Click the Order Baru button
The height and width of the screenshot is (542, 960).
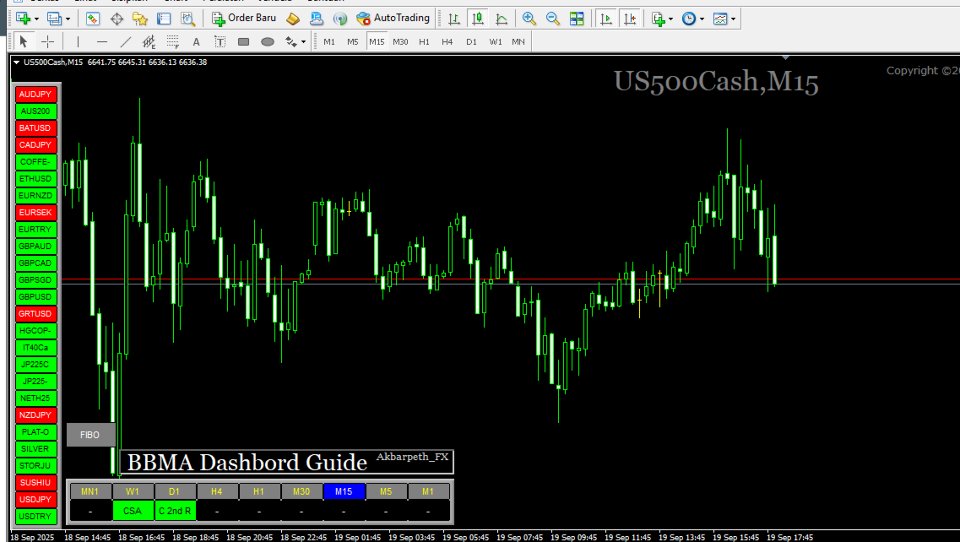pyautogui.click(x=244, y=18)
